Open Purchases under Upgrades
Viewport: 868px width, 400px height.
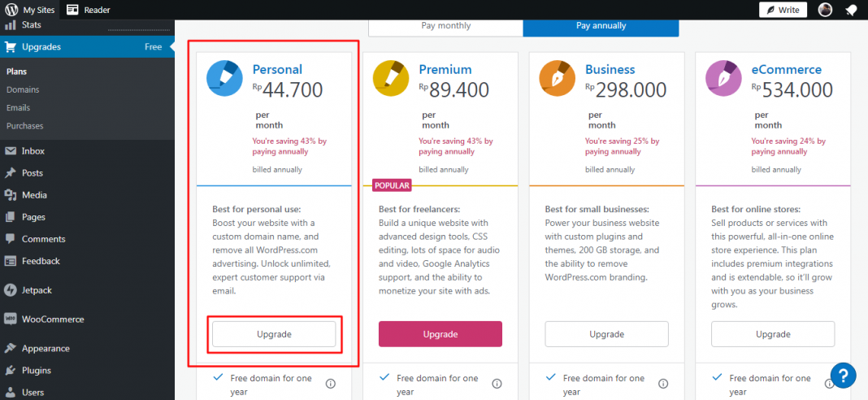click(25, 126)
